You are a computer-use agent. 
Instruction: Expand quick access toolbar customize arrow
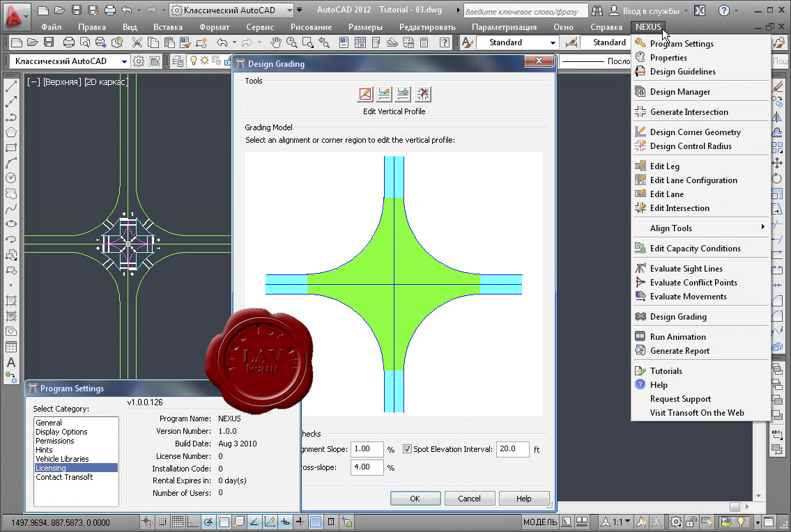coord(299,10)
